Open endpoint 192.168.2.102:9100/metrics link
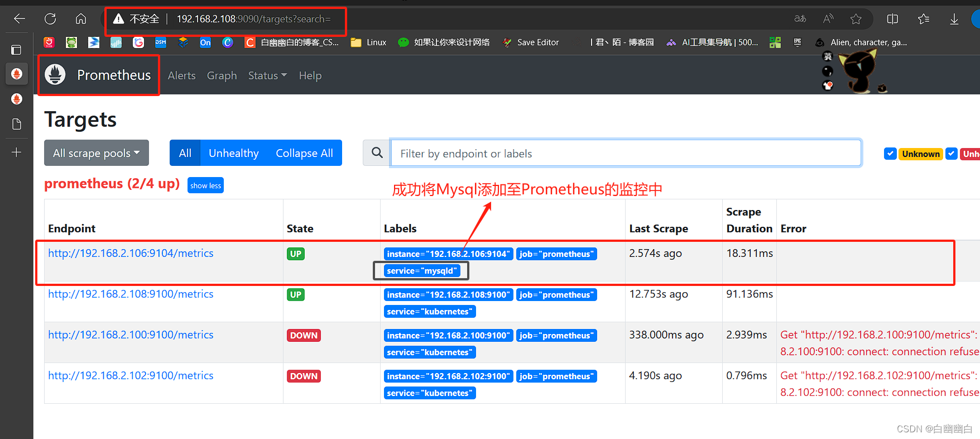This screenshot has height=439, width=980. coord(131,375)
